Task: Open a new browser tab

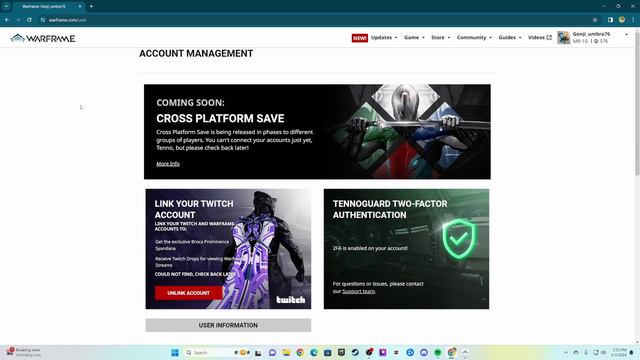Action: tap(91, 6)
